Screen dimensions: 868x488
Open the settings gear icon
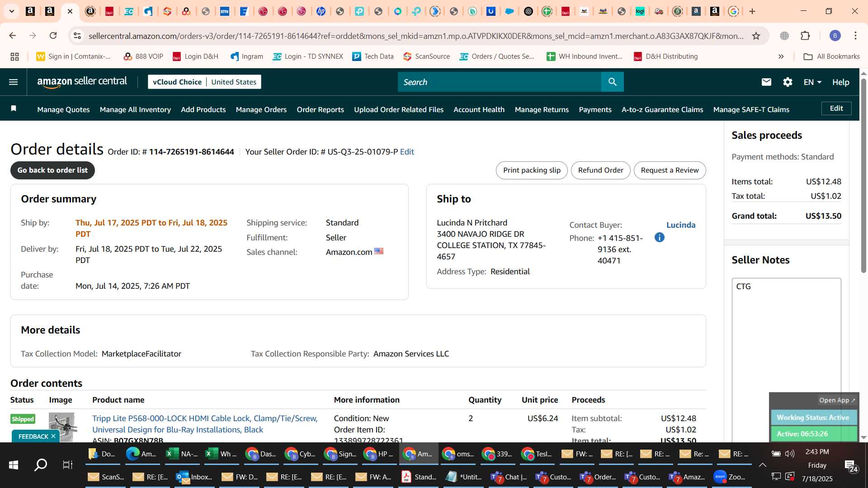788,82
